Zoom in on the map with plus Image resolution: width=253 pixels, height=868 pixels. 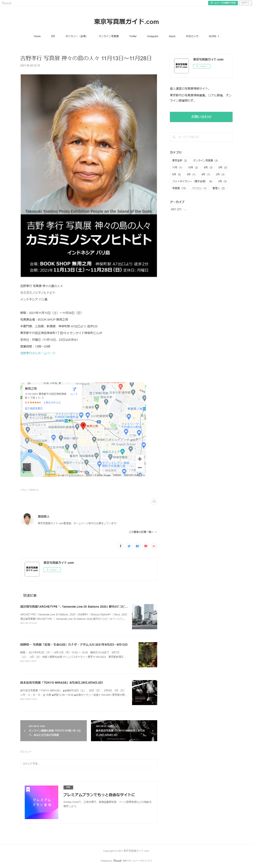point(140,459)
